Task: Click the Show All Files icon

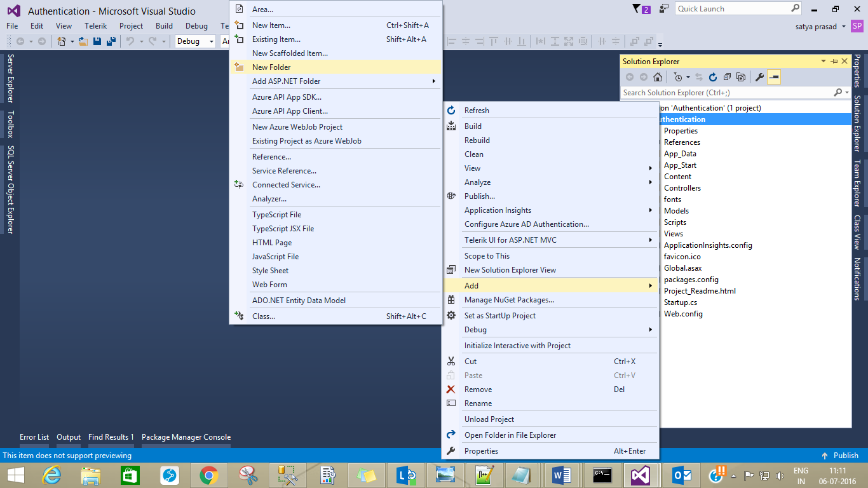Action: [x=741, y=77]
